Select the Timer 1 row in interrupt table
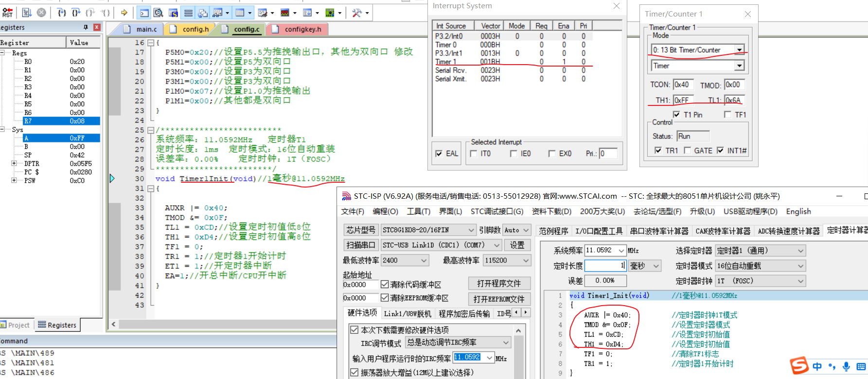The width and height of the screenshot is (868, 379). (x=527, y=62)
